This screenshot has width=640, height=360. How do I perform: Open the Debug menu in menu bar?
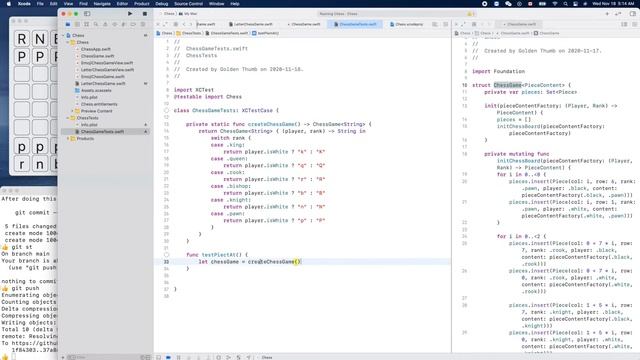point(162,4)
